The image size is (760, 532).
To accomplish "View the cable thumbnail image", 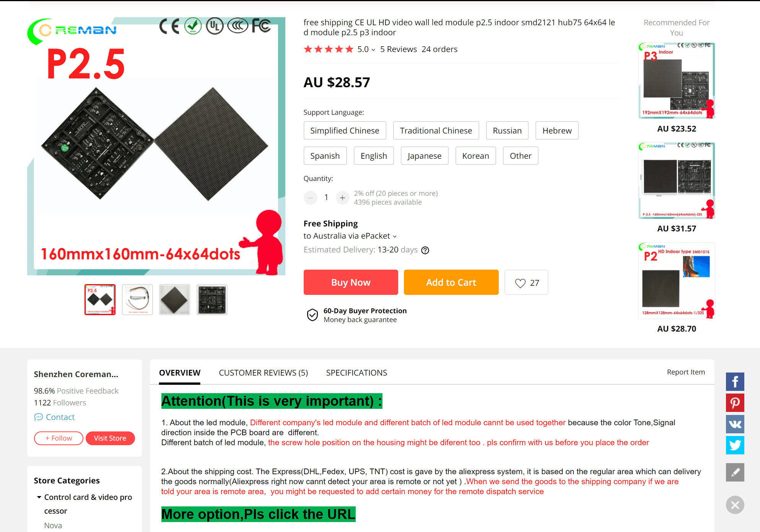I will click(x=137, y=299).
